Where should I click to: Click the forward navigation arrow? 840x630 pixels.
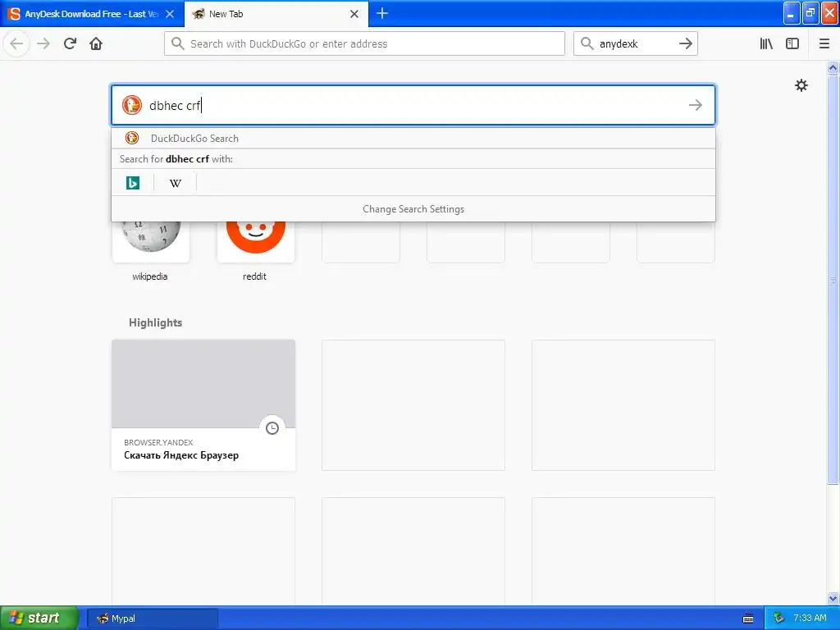pos(43,43)
